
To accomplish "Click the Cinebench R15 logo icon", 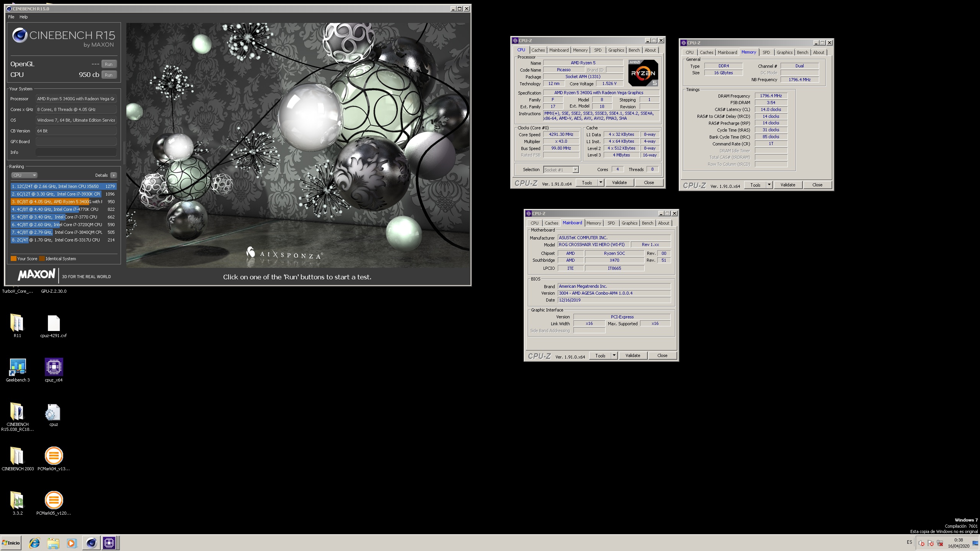I will (x=20, y=36).
